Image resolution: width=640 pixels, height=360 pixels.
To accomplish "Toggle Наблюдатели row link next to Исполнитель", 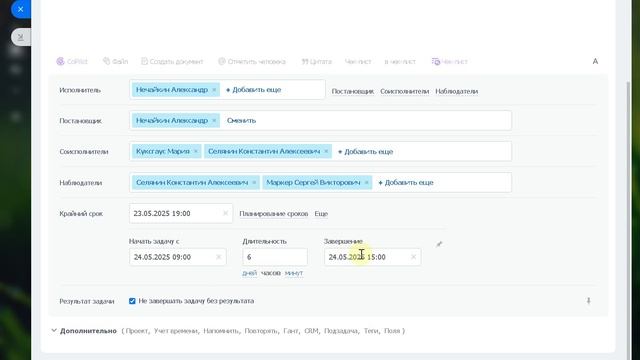I will tap(456, 91).
